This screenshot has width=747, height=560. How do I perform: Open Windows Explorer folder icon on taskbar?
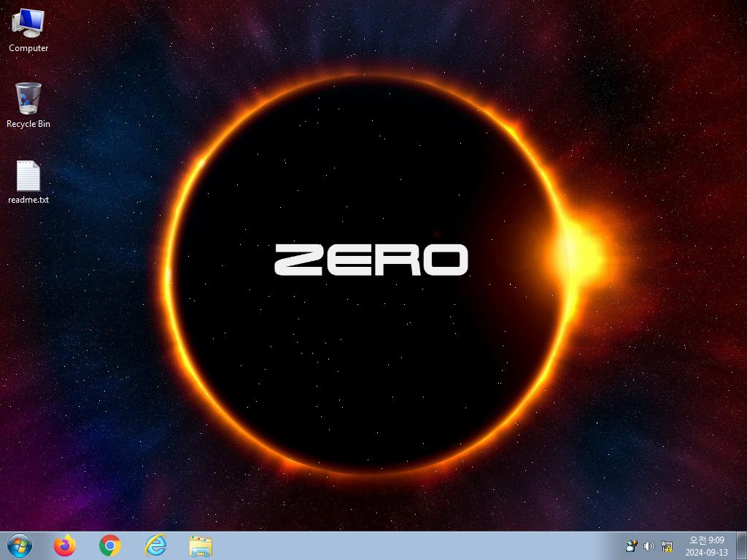(x=201, y=546)
